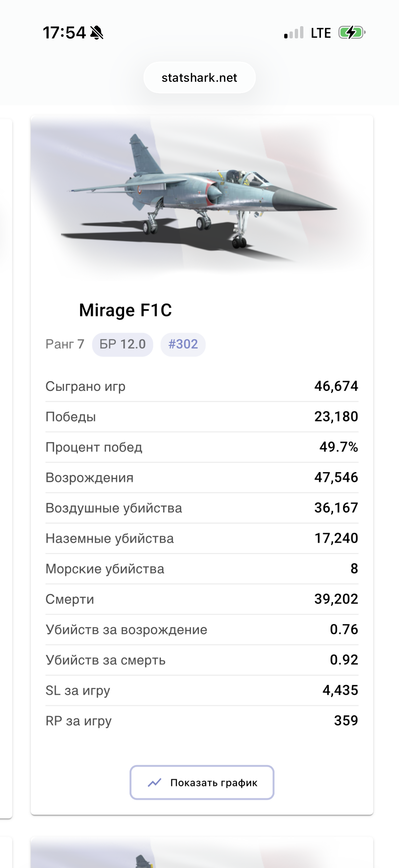Click the graph line icon in the button
Screen dimensions: 399x868
(155, 782)
